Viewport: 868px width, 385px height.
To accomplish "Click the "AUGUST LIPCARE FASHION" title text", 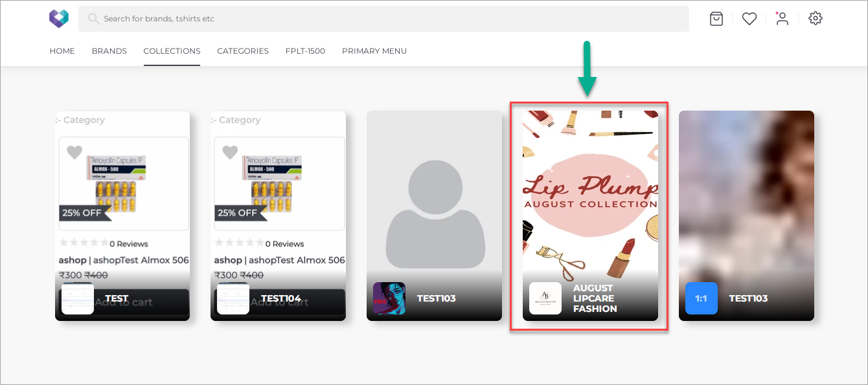I will pos(595,298).
